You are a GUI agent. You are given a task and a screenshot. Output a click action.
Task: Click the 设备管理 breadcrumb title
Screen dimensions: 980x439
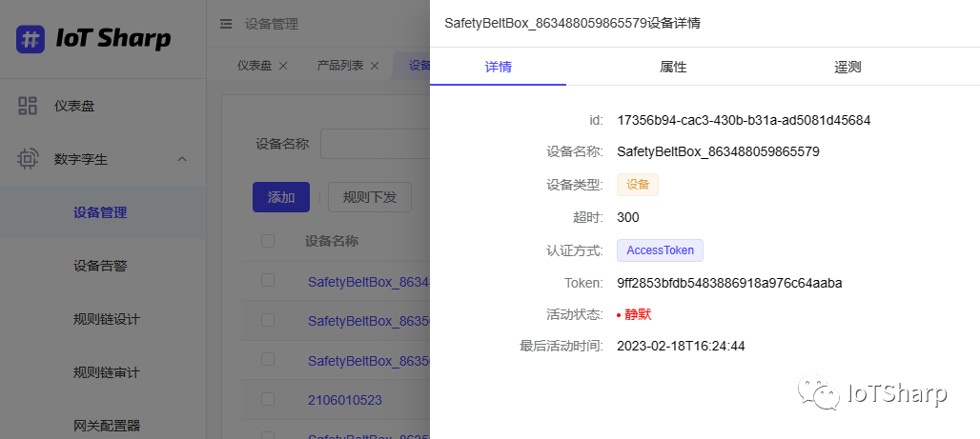(x=272, y=25)
